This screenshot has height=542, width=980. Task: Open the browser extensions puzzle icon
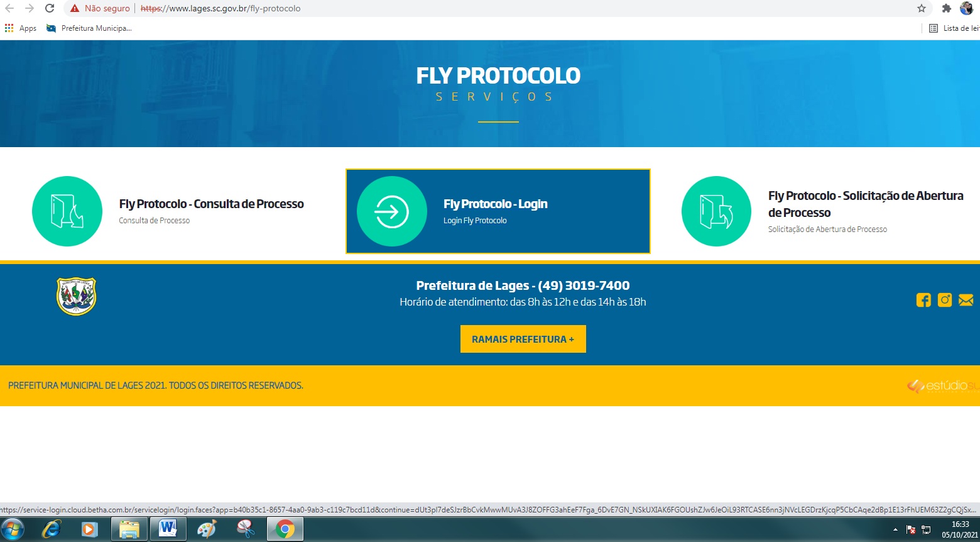point(945,9)
